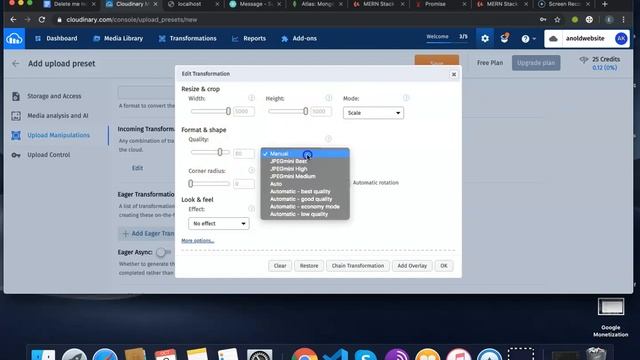
Task: Click the Add Overlay button
Action: (x=412, y=266)
